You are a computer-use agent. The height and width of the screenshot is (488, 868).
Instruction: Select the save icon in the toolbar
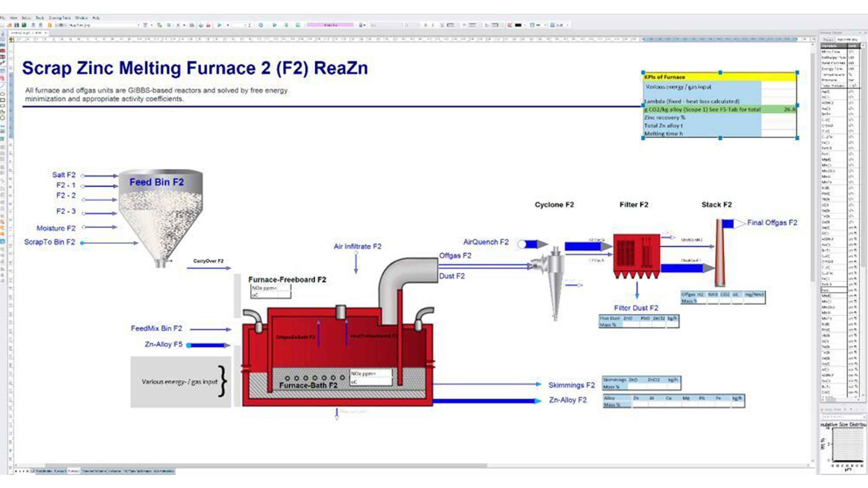click(24, 24)
